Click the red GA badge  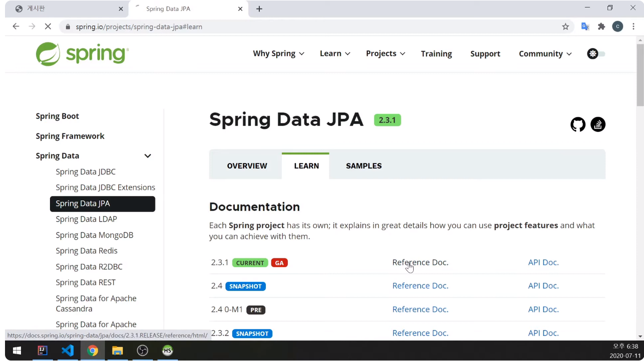tap(279, 263)
